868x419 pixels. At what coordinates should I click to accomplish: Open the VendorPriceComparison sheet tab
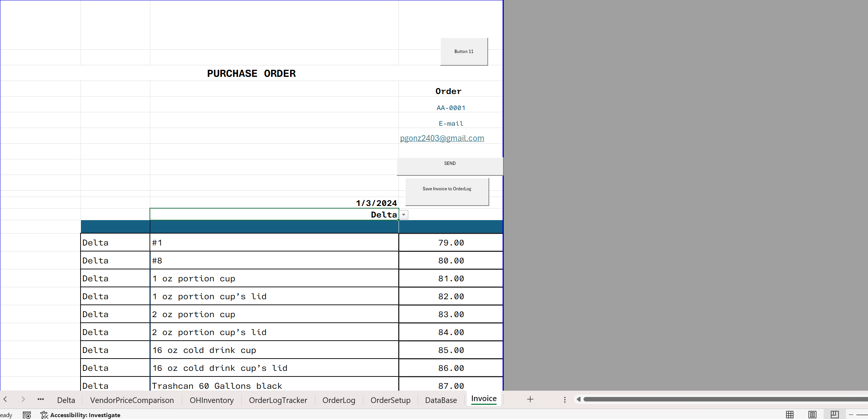click(x=132, y=400)
